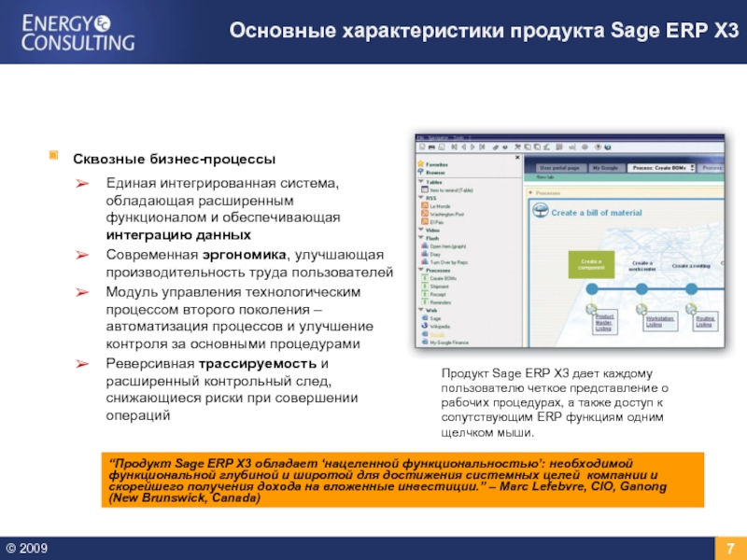Click Create a routing step label
The image size is (747, 560).
pos(691,266)
